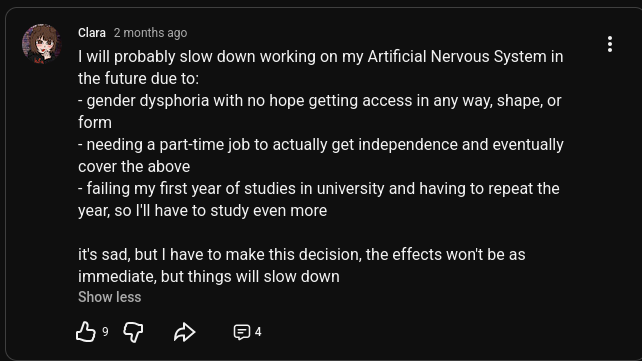Open the '2 months ago' timestamp link
The height and width of the screenshot is (361, 642).
[x=150, y=33]
